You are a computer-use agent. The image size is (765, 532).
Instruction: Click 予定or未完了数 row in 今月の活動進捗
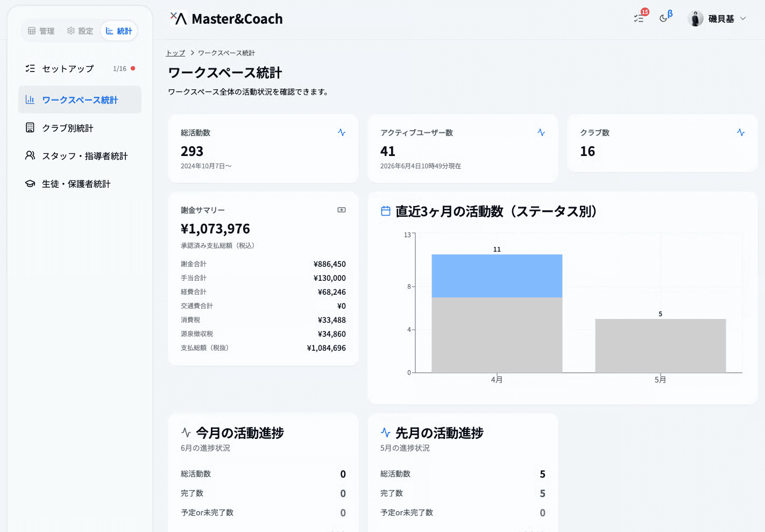[263, 513]
